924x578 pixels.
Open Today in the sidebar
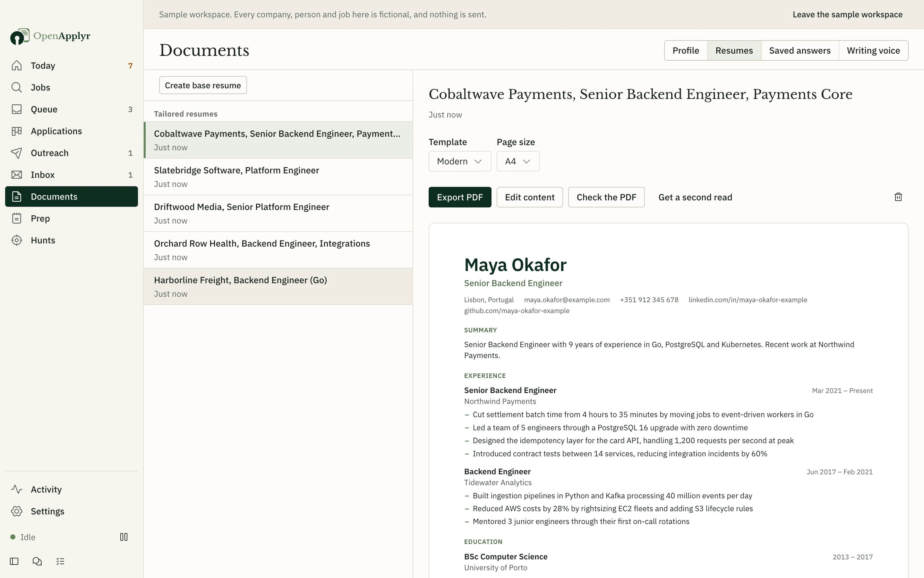pyautogui.click(x=72, y=66)
